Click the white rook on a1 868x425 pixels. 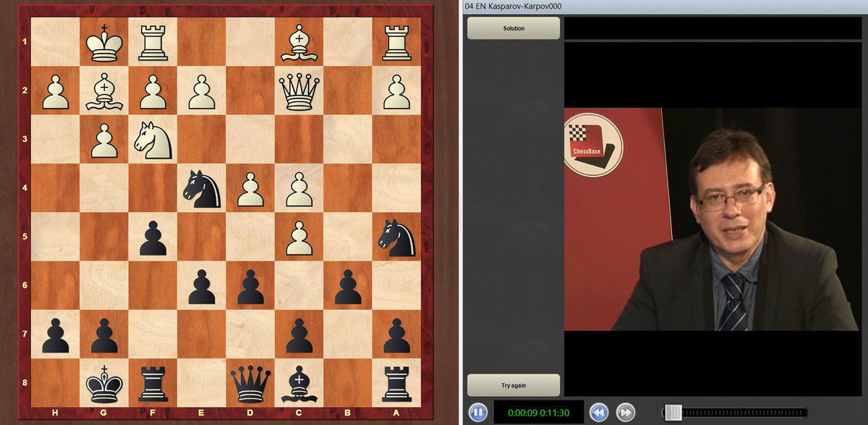coord(396,42)
